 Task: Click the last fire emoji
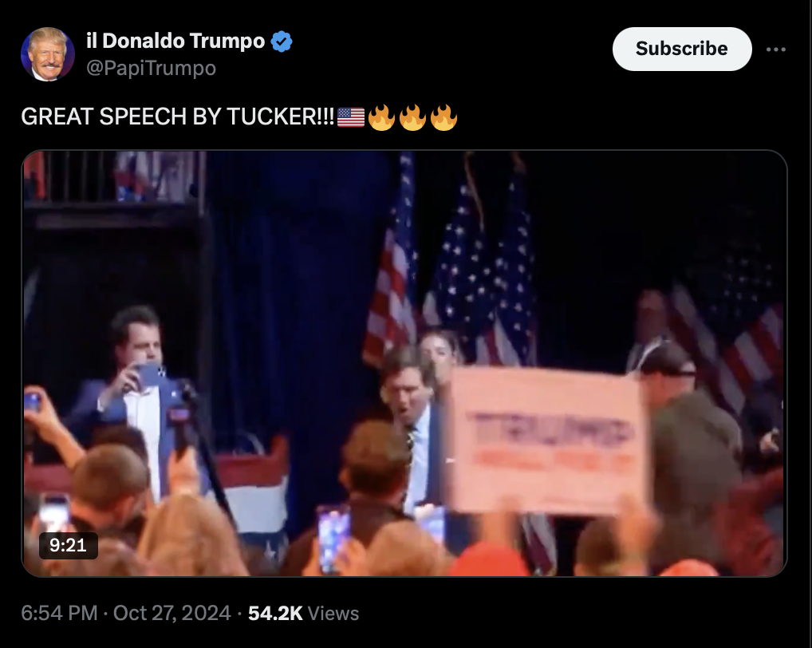click(443, 117)
